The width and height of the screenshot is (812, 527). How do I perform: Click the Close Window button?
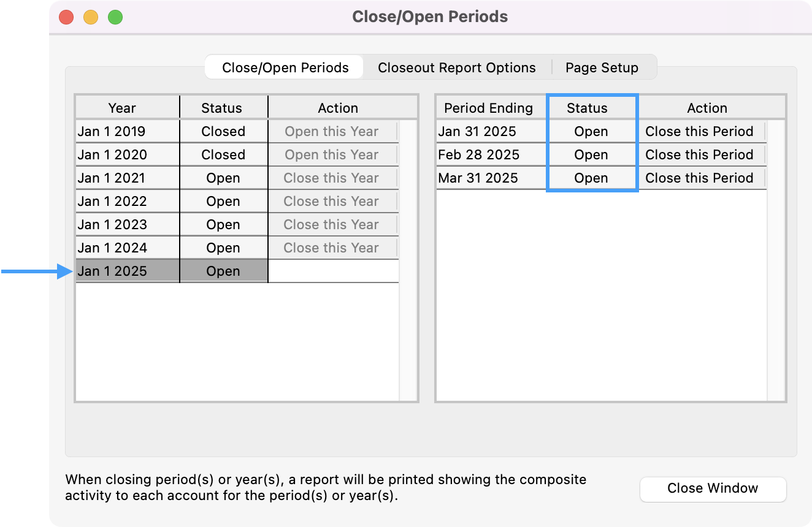(x=712, y=488)
